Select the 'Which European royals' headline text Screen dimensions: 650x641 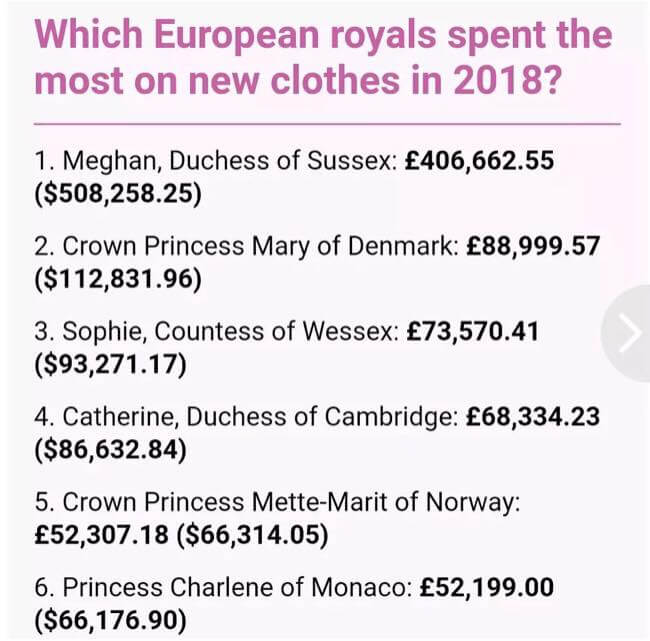pos(323,57)
